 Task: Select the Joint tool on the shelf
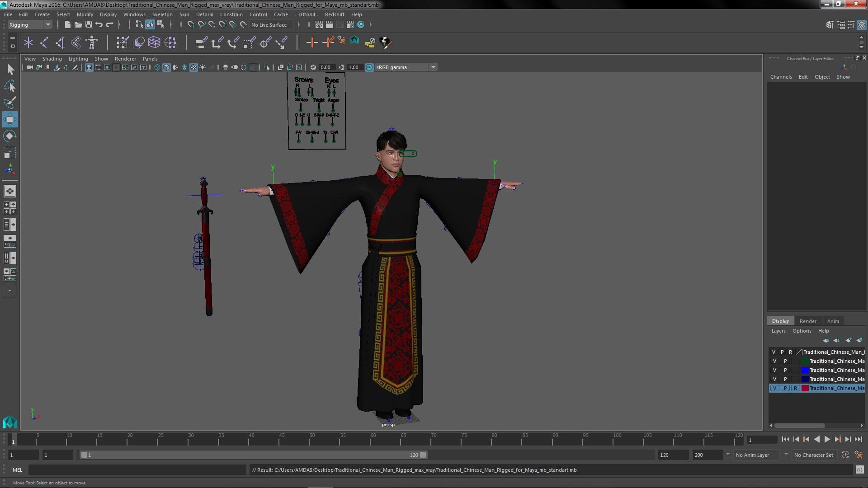pyautogui.click(x=44, y=42)
